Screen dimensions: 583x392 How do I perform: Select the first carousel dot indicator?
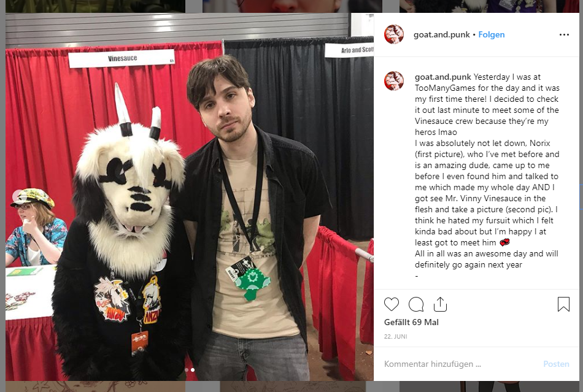tap(187, 370)
